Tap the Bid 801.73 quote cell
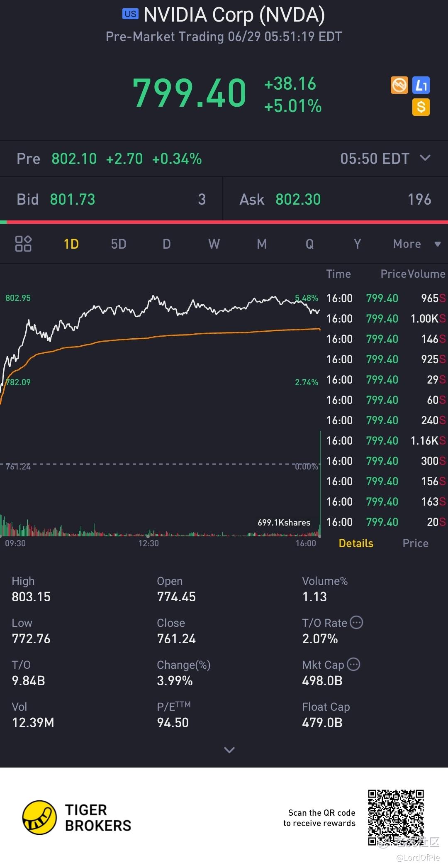This screenshot has width=448, height=868. 111,199
